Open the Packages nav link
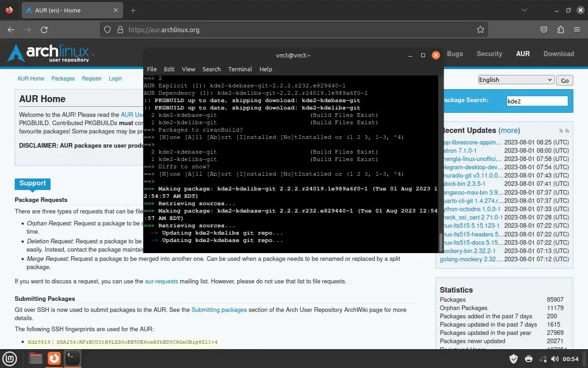Screen dimensions: 588x368 click(63, 79)
